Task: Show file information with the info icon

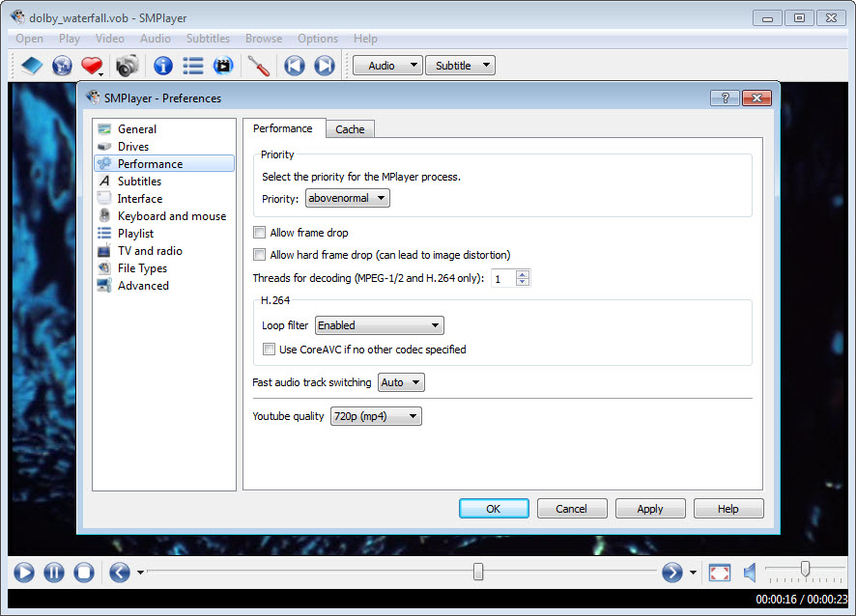Action: tap(162, 66)
